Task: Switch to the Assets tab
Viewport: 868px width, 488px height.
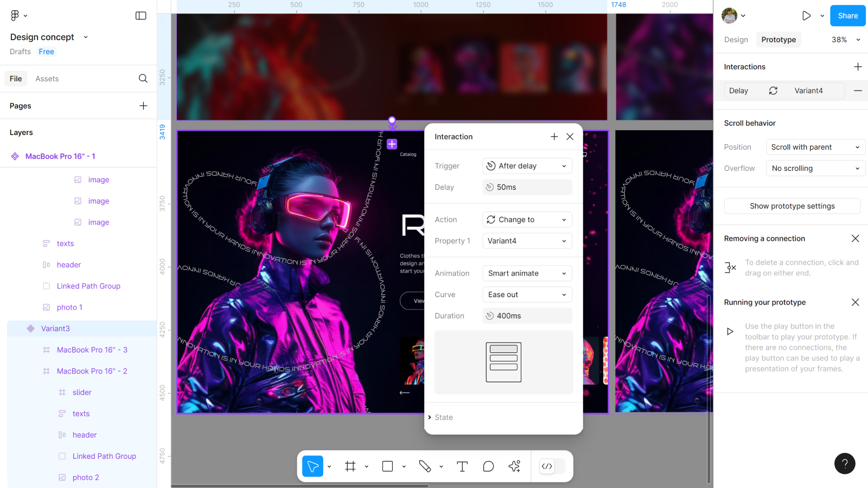Action: (47, 79)
